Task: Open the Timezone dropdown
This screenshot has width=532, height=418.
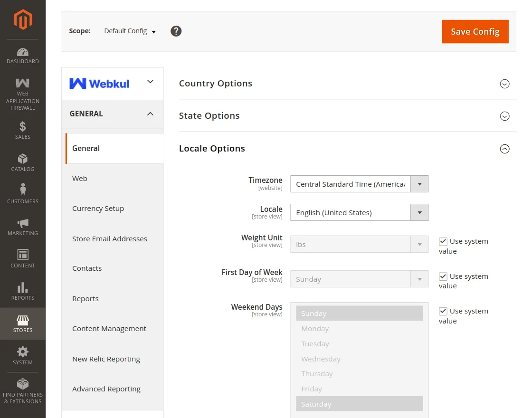Action: pyautogui.click(x=359, y=184)
